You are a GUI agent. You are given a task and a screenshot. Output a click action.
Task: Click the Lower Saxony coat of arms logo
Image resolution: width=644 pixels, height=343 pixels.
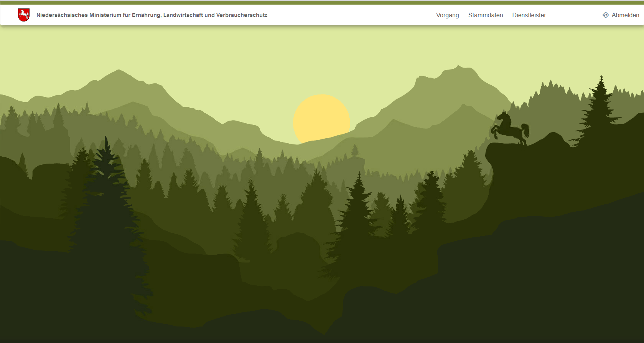(24, 15)
